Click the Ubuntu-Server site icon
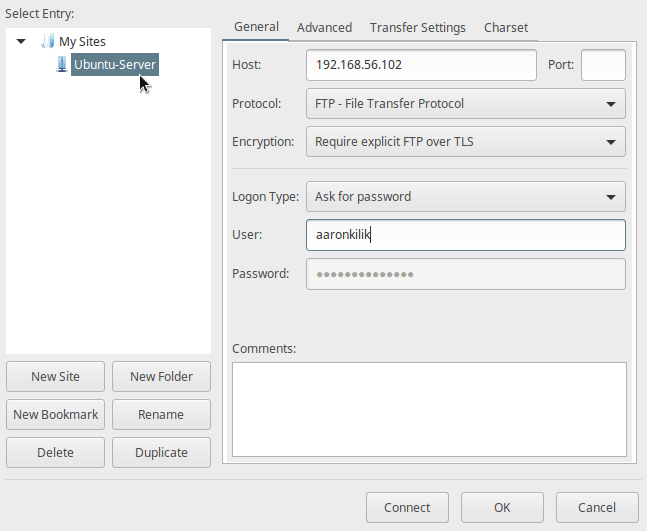The height and width of the screenshot is (531, 647). pyautogui.click(x=62, y=64)
